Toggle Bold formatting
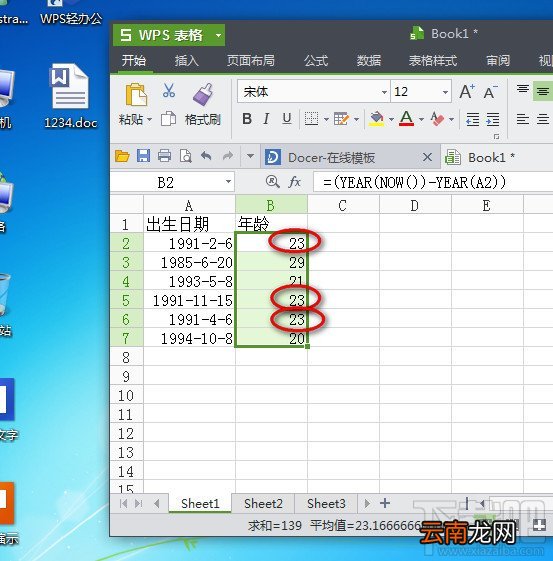Viewport: 553px width, 561px height. click(247, 119)
